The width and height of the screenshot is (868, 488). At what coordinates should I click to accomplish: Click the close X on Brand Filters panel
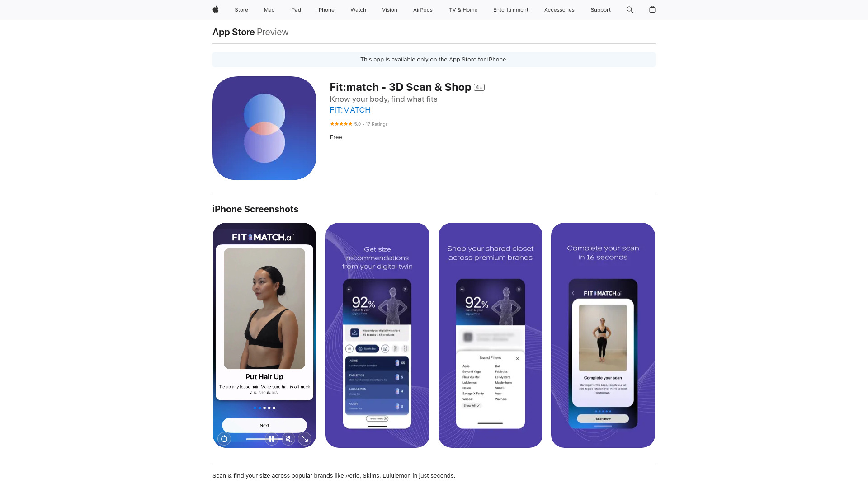tap(518, 359)
